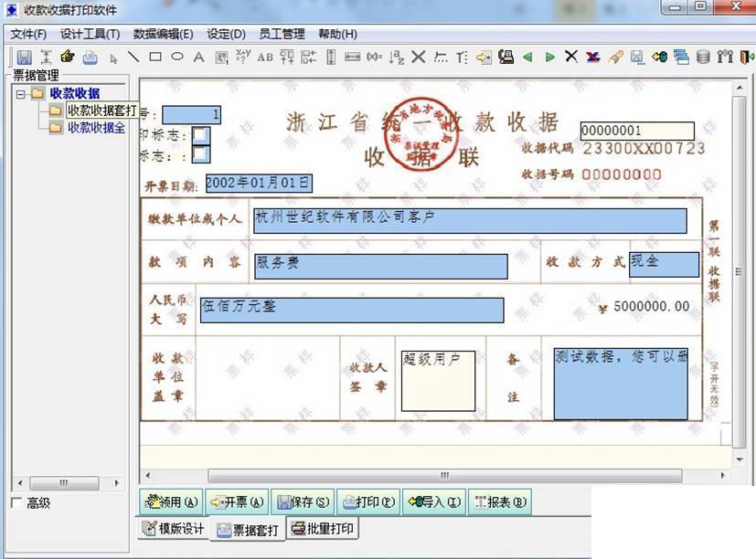Screen dimensions: 756x559
Task: Click the 备注 remarks field
Action: tap(621, 384)
